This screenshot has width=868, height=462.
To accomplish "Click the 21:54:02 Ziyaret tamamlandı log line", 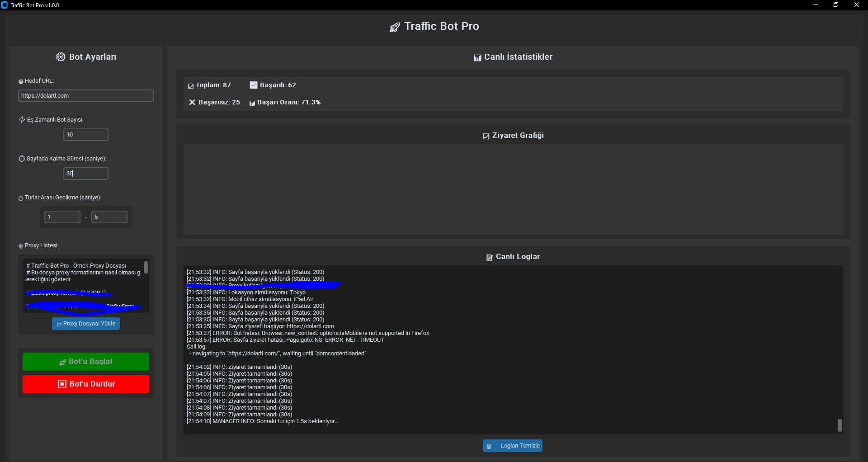I will click(240, 367).
